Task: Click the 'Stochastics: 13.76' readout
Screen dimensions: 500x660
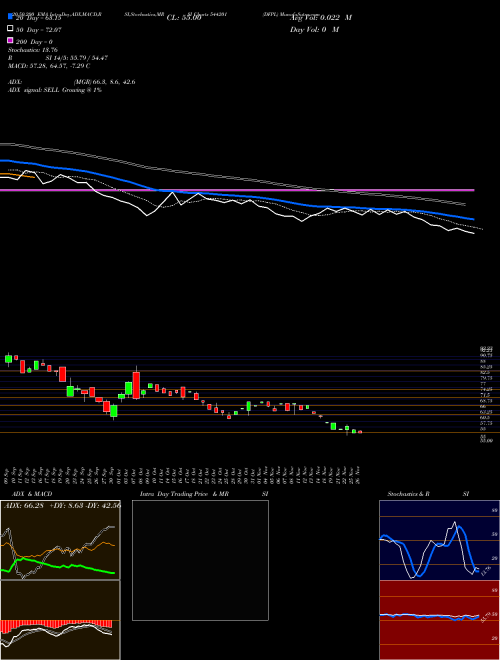Action: [x=33, y=50]
